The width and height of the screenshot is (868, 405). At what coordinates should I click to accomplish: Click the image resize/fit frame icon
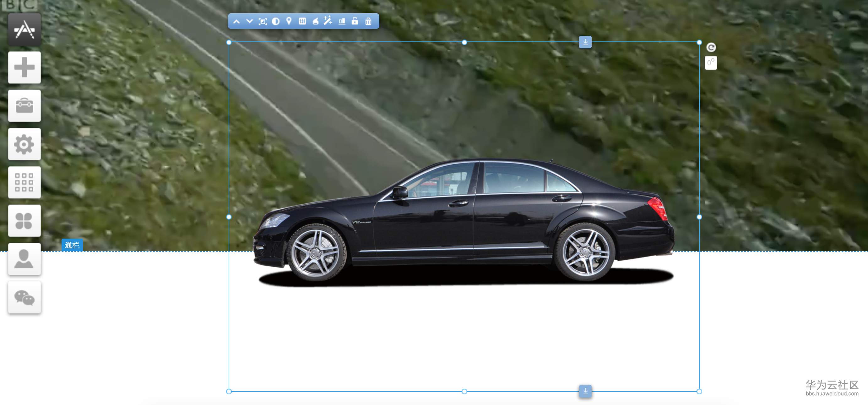[x=263, y=22]
